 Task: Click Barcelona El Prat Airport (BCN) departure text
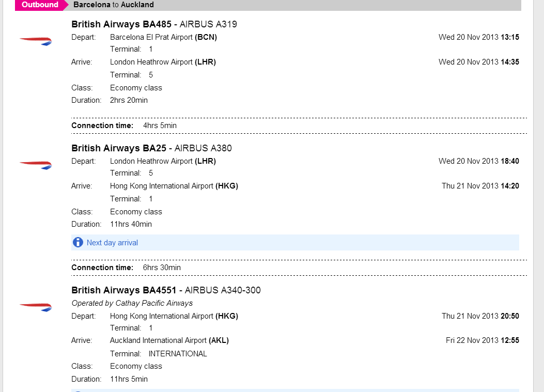point(163,37)
